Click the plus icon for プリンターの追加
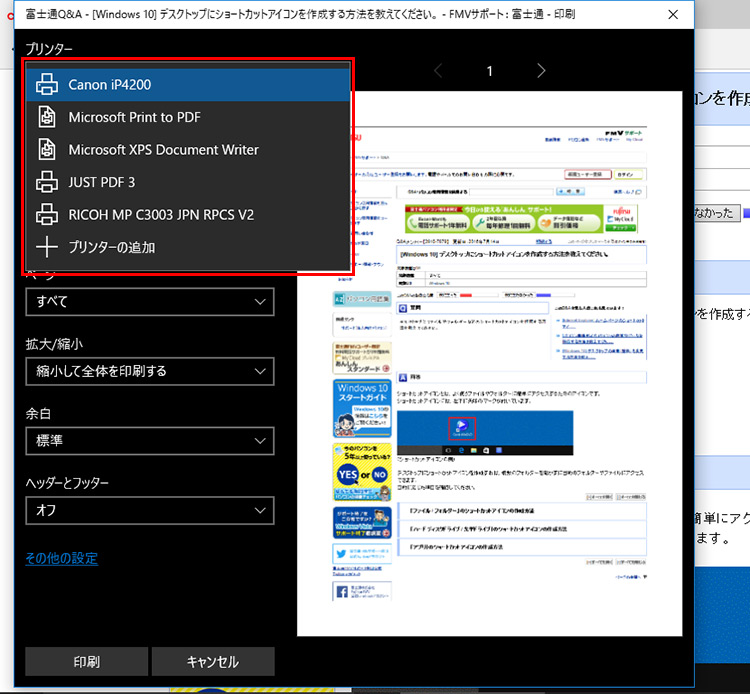Viewport: 750px width, 694px height. pyautogui.click(x=47, y=247)
